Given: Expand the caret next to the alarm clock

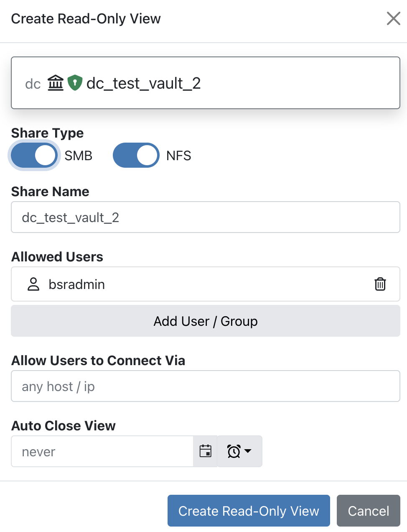Looking at the screenshot, I should [248, 451].
